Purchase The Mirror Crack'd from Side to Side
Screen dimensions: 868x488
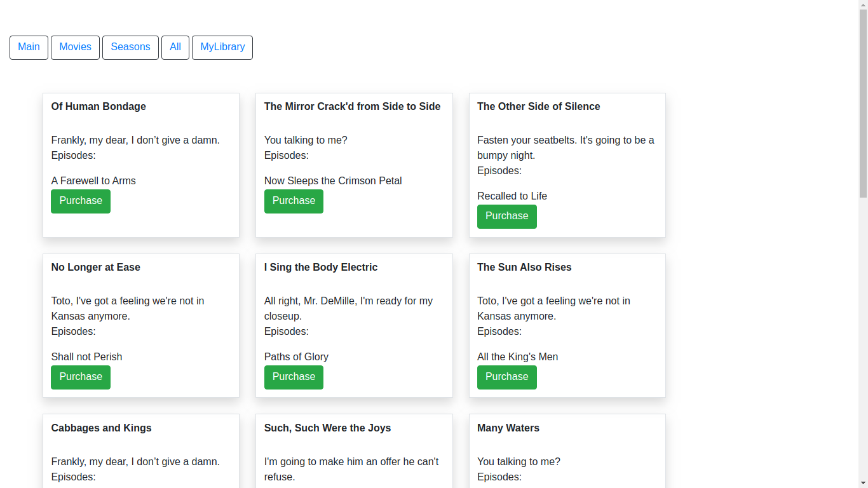pyautogui.click(x=294, y=201)
